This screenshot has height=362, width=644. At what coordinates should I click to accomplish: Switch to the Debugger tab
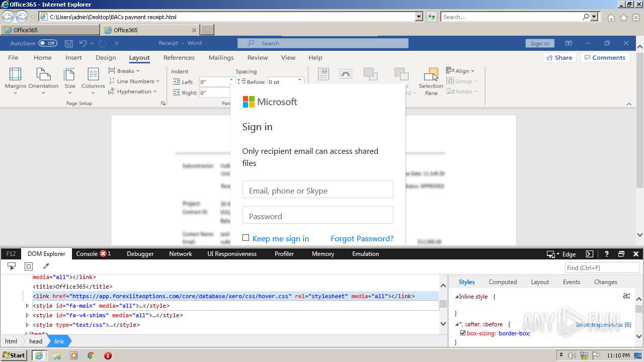pyautogui.click(x=140, y=254)
